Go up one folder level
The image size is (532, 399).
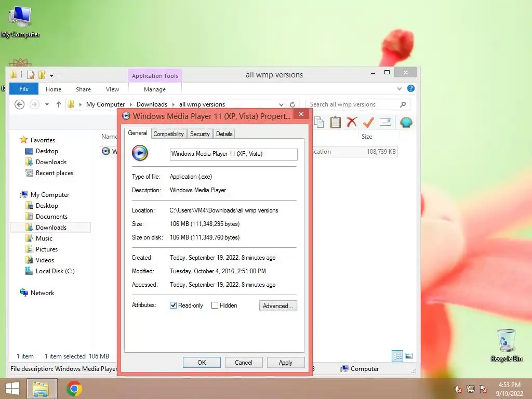pos(58,104)
